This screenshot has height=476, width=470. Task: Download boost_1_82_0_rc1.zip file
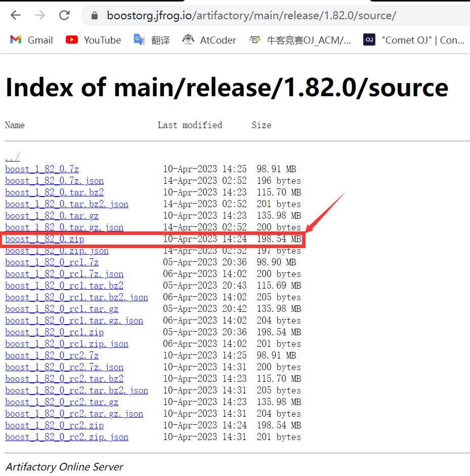click(x=54, y=332)
